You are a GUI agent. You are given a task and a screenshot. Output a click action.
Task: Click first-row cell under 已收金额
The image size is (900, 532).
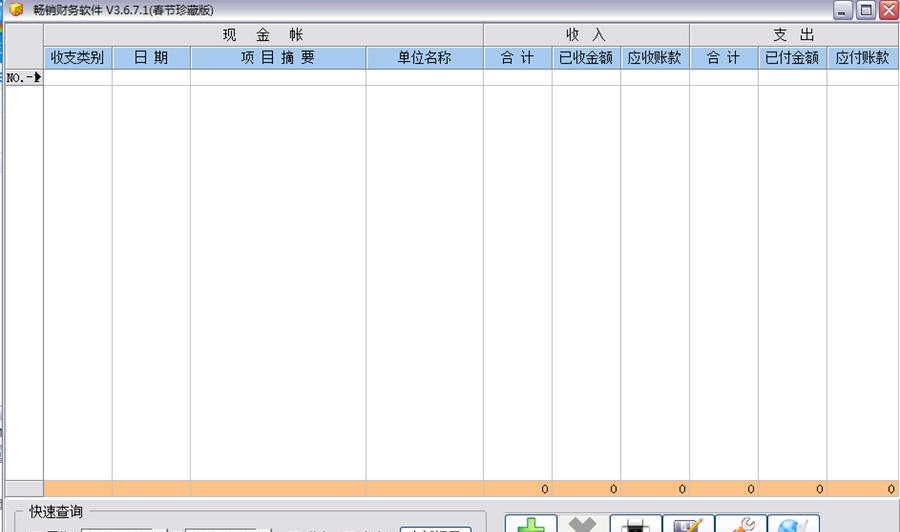[x=587, y=77]
